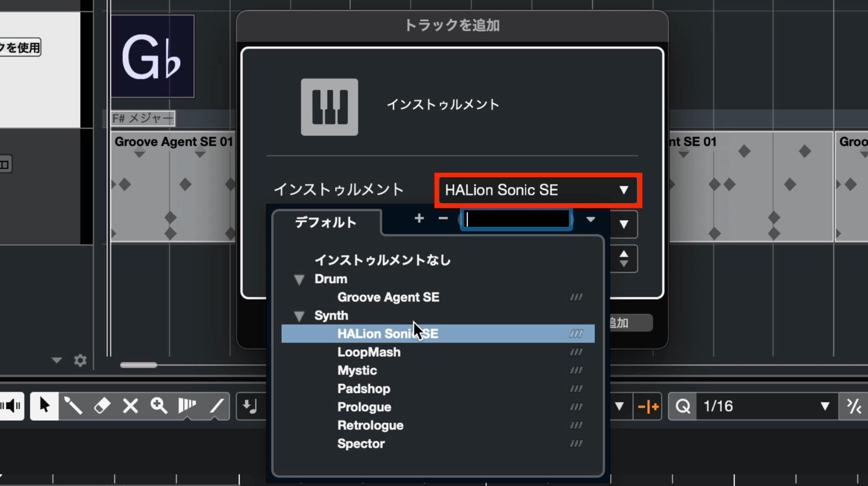The image size is (868, 486).
Task: Click the Gb chord event
Action: click(152, 56)
